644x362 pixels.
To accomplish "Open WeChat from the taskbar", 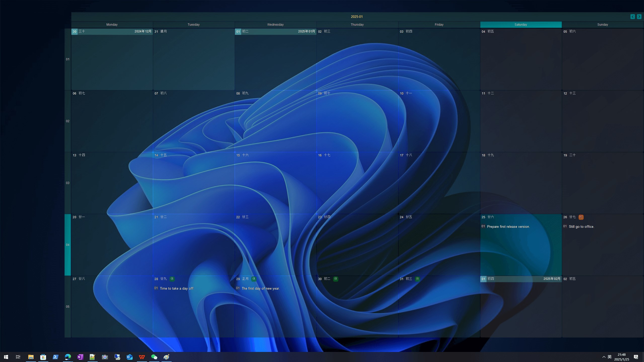I will pyautogui.click(x=154, y=357).
